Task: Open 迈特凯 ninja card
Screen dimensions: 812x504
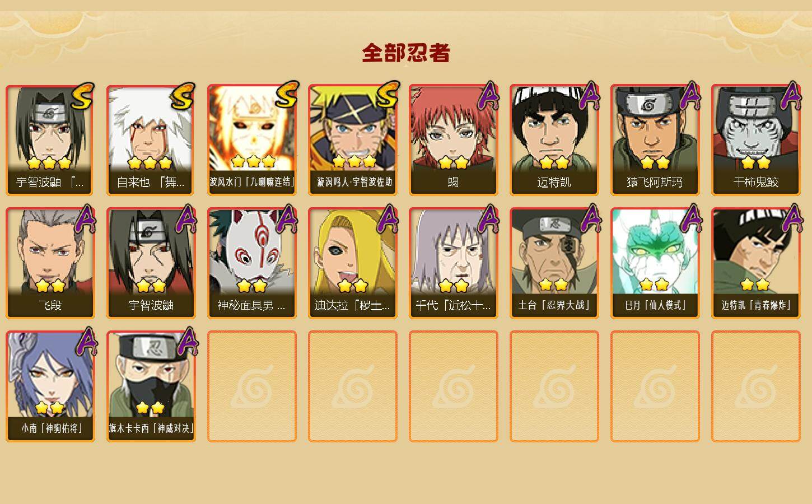Action: point(554,140)
